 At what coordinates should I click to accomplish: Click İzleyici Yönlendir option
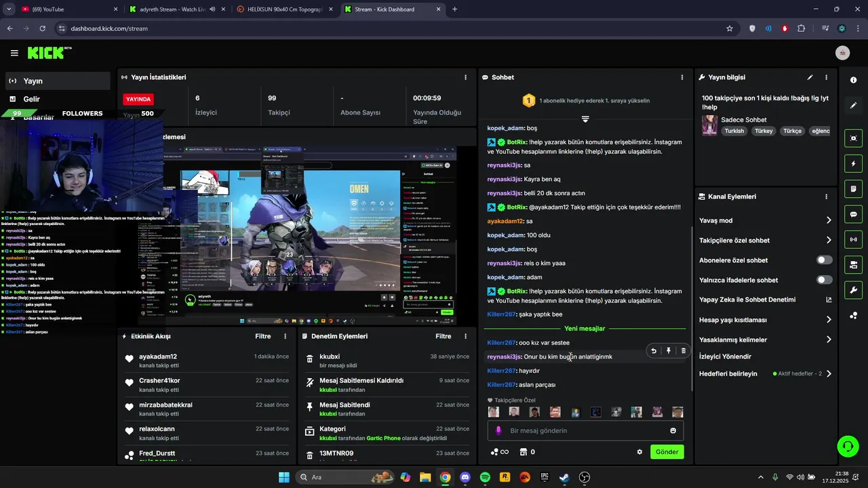[725, 357]
